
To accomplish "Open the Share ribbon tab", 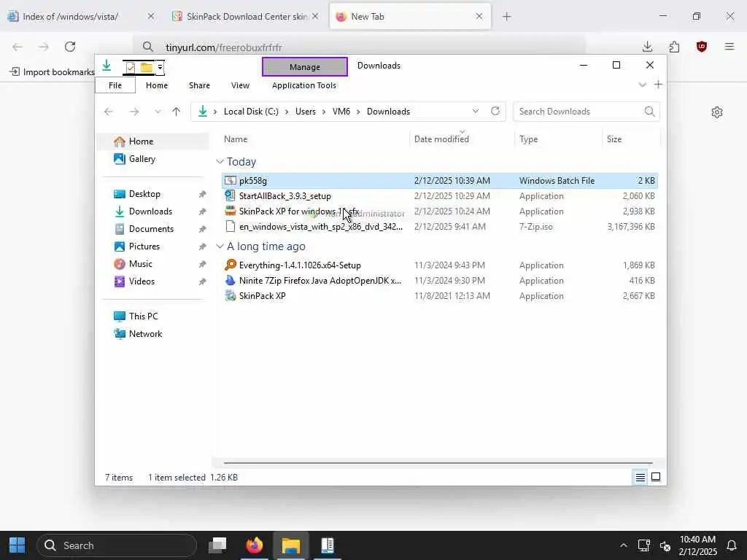I will click(199, 85).
